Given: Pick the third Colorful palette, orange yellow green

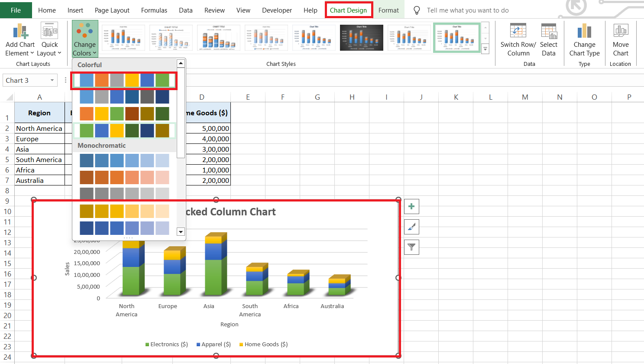Looking at the screenshot, I should [x=124, y=114].
